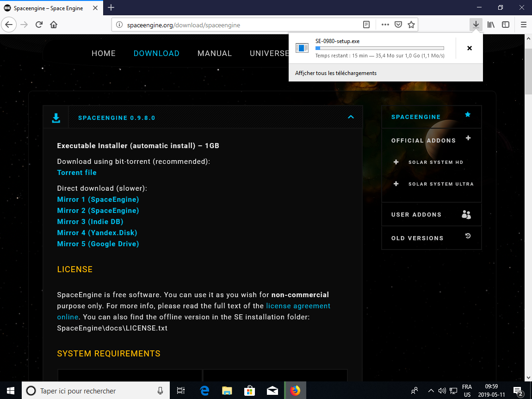Toggle the sidebar icon in toolbar

click(506, 25)
